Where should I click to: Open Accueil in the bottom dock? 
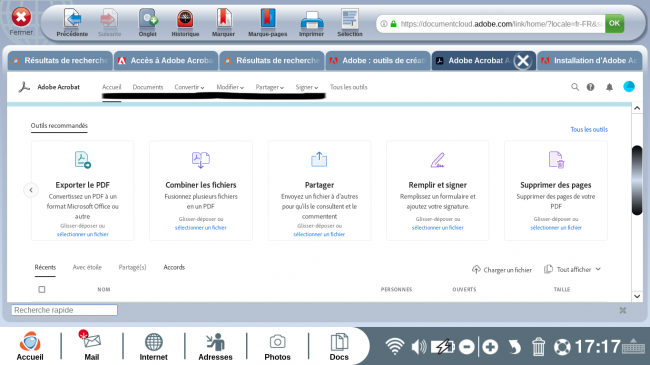pyautogui.click(x=30, y=346)
